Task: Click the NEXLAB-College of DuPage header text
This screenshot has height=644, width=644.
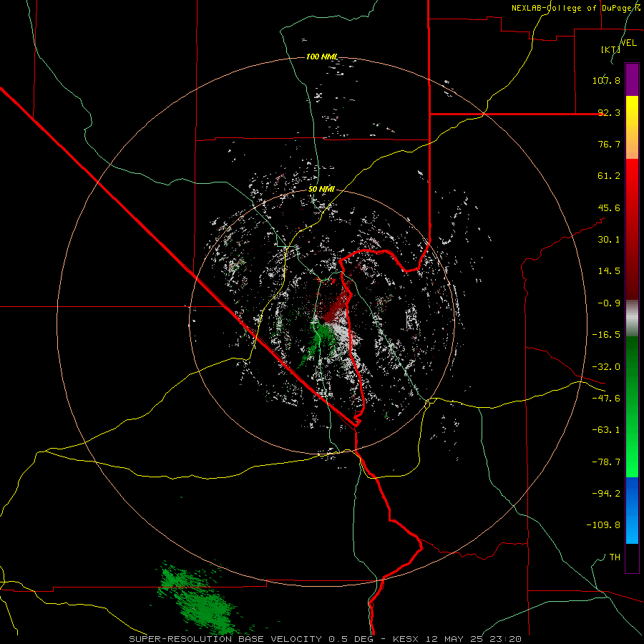Action: pos(572,8)
